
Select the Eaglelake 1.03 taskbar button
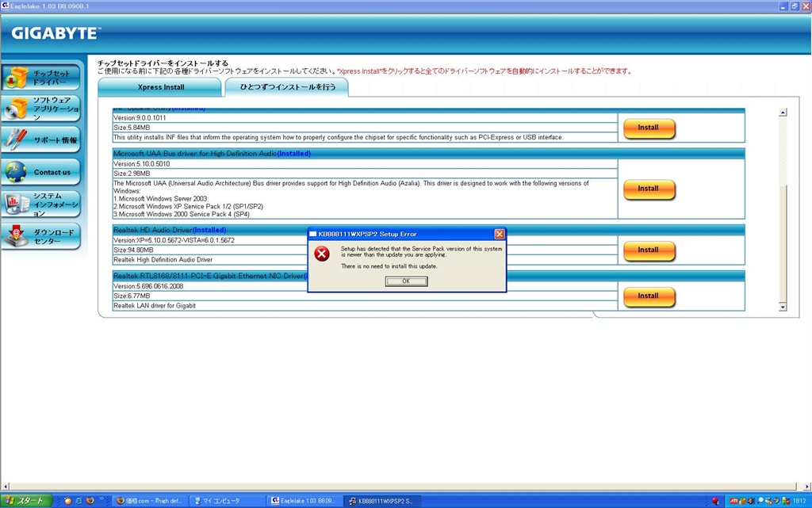tap(305, 501)
